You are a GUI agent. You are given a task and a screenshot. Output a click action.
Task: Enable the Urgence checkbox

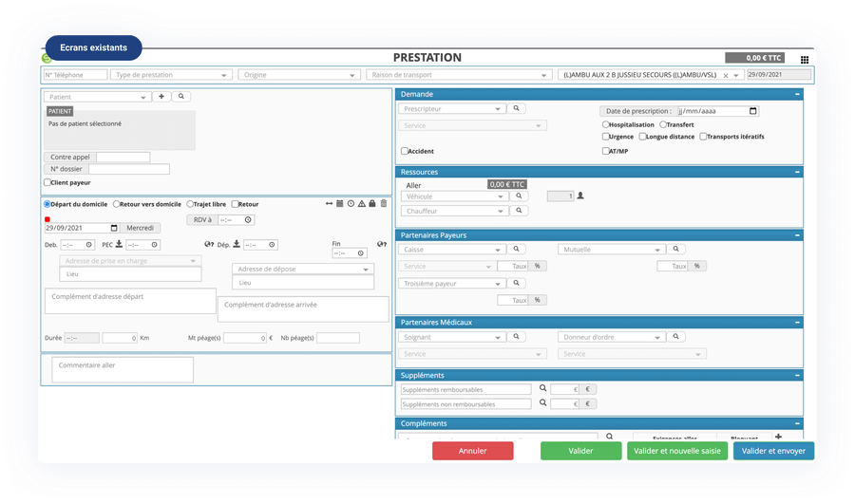(606, 137)
